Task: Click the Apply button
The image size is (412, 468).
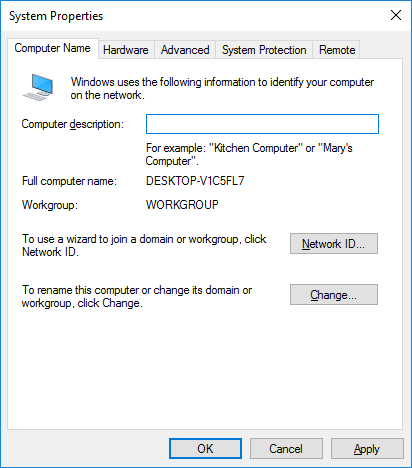Action: (367, 449)
